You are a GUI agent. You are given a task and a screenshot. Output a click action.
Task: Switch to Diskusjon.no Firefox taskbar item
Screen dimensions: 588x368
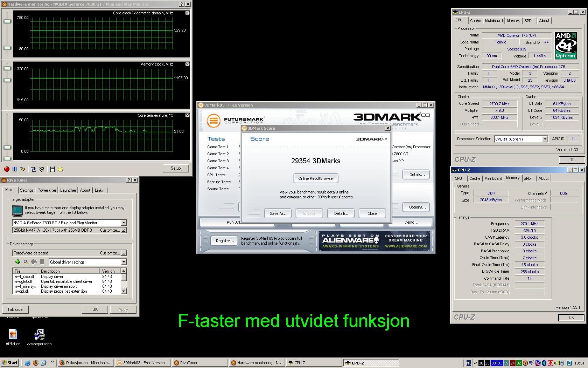tap(86, 363)
